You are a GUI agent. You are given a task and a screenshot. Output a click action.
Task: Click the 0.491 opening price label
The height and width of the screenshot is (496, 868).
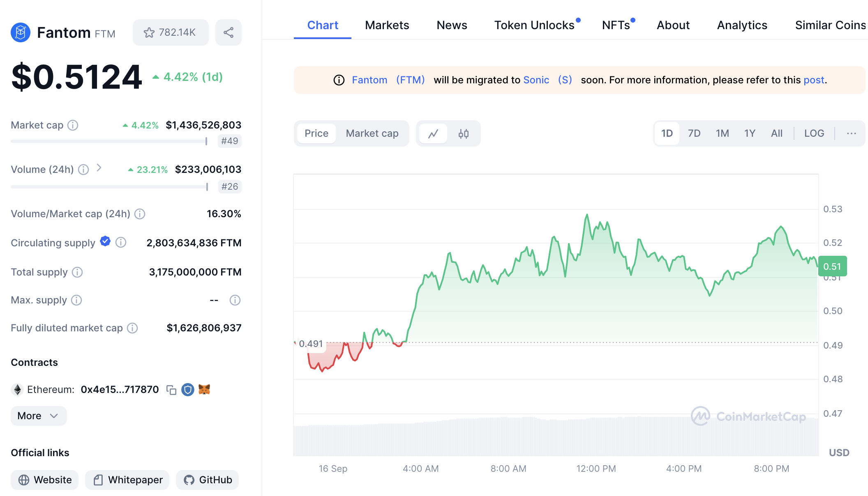click(311, 344)
